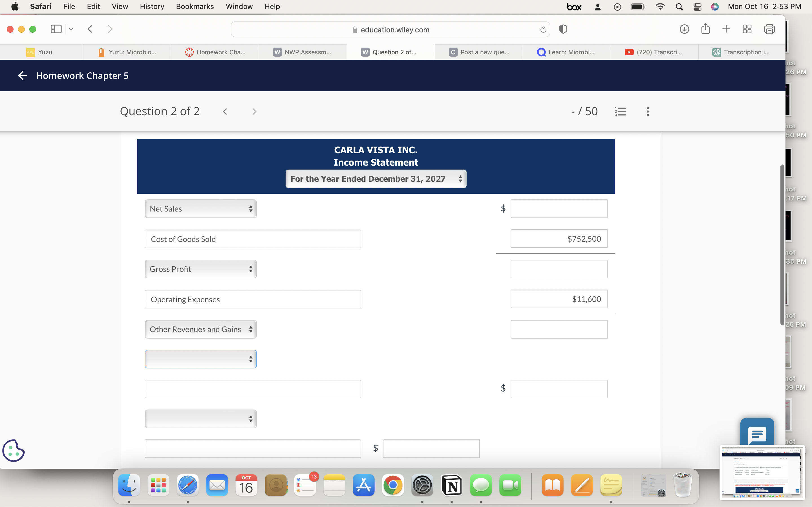
Task: Show Safari tab overview grid icon
Action: (x=747, y=29)
